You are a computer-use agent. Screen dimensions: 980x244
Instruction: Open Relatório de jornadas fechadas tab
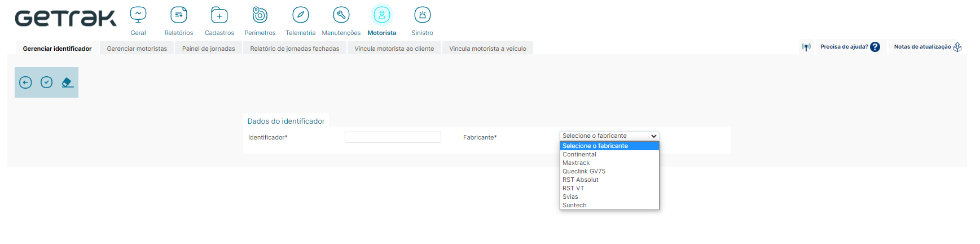click(295, 49)
